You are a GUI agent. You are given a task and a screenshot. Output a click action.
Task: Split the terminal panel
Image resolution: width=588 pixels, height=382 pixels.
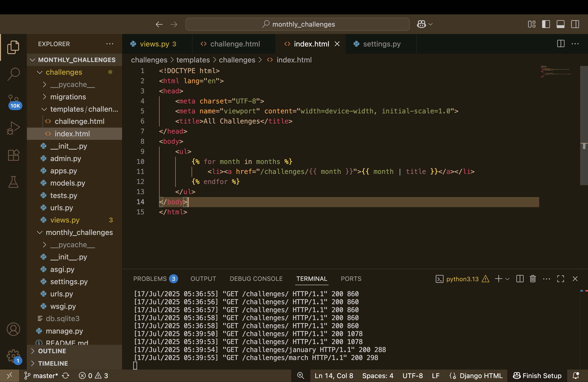(520, 279)
